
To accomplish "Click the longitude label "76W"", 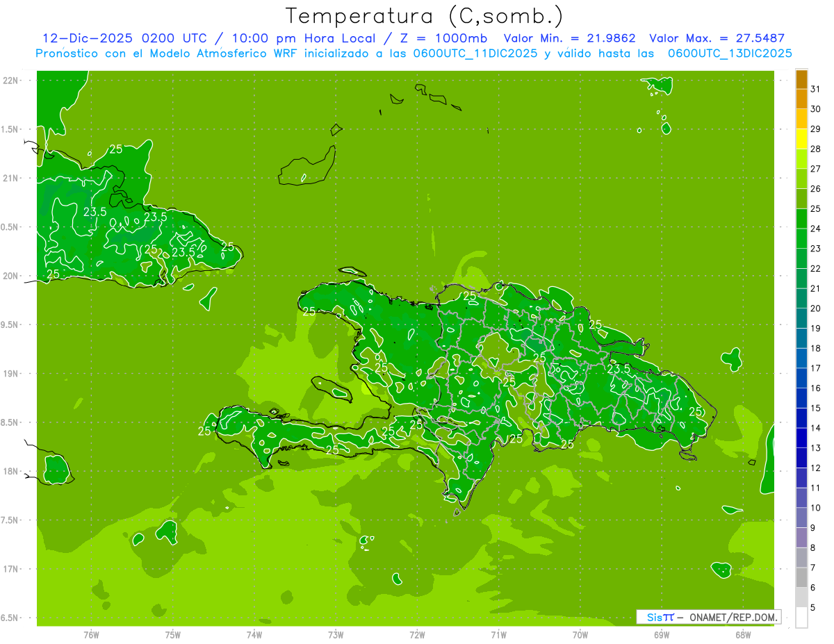I will pos(91,634).
